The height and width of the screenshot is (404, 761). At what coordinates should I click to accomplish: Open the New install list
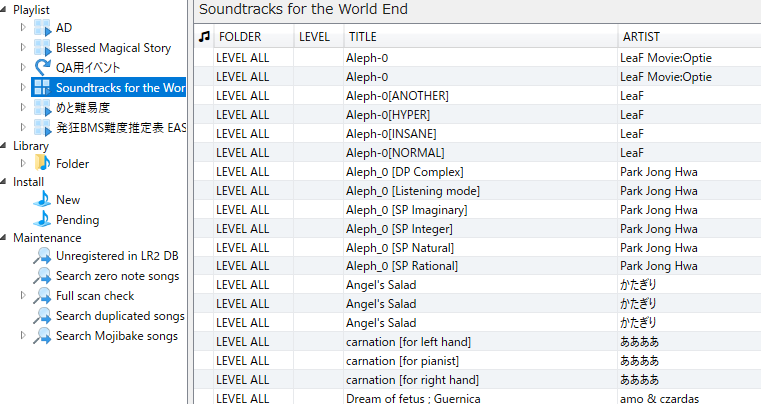(68, 200)
